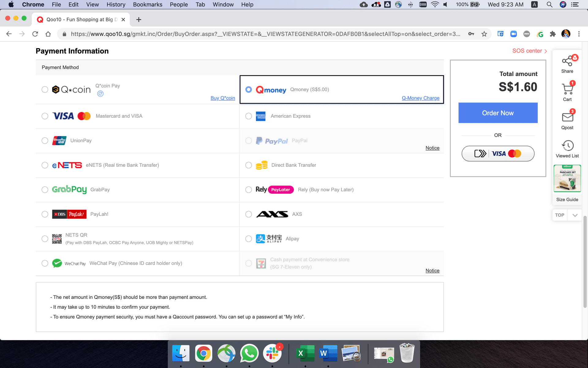
Task: Open the 7-Eleven cash payment Notice link
Action: (x=432, y=271)
